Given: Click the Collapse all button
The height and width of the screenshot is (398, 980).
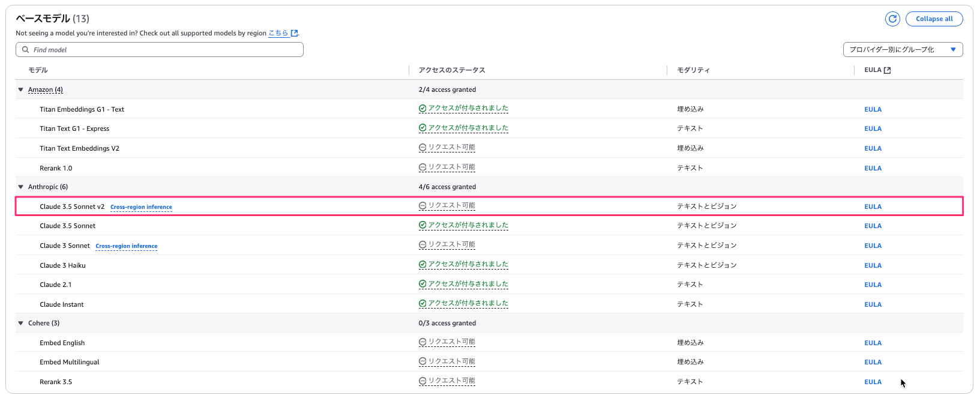Looking at the screenshot, I should (x=934, y=19).
